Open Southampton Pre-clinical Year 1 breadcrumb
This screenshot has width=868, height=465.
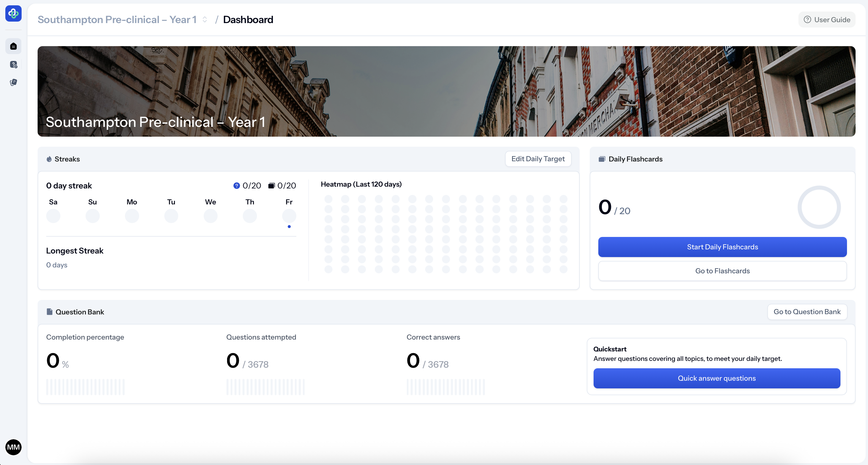pos(117,20)
